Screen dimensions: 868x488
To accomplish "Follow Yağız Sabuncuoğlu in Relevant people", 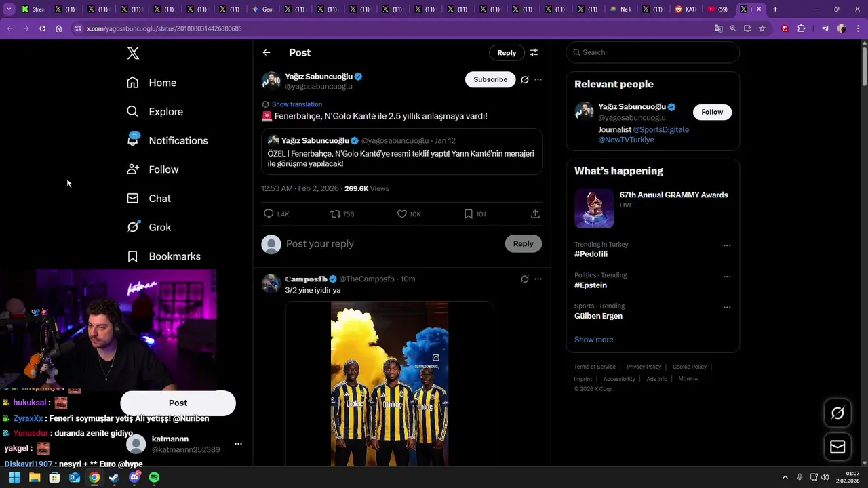I will (712, 112).
